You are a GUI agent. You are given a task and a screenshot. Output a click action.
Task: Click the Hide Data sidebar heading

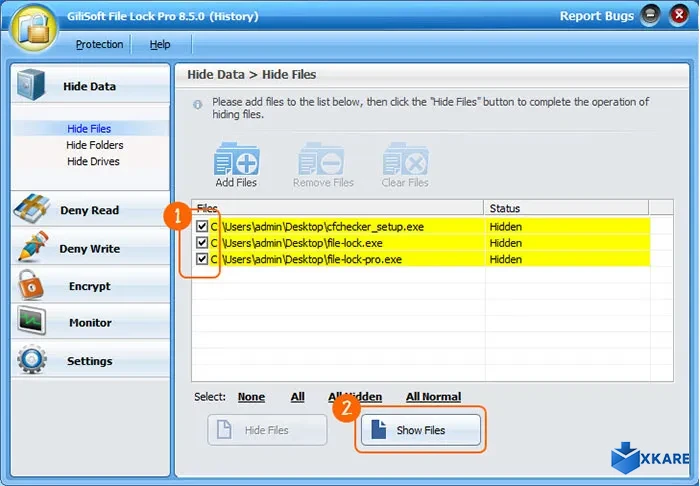point(90,85)
